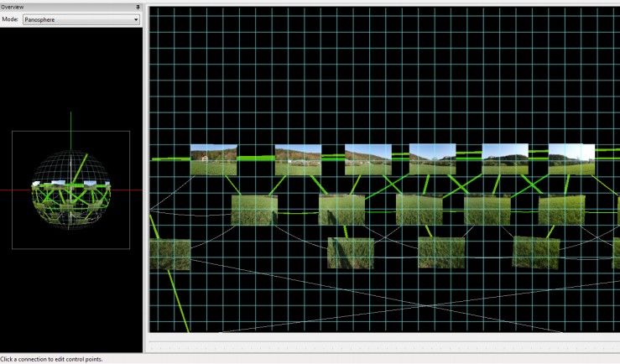Image resolution: width=620 pixels, height=364 pixels.
Task: Select the top-row thumbnail with overexposed white sky
Action: (572, 159)
